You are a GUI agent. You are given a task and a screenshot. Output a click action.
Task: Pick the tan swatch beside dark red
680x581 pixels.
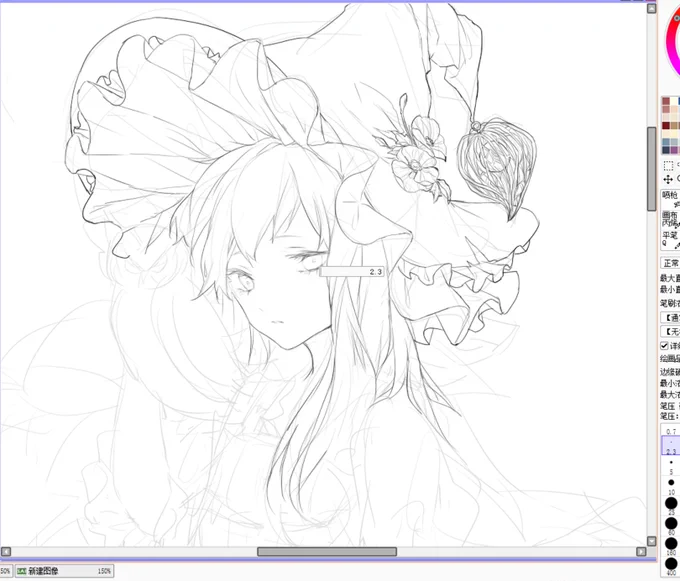(675, 126)
